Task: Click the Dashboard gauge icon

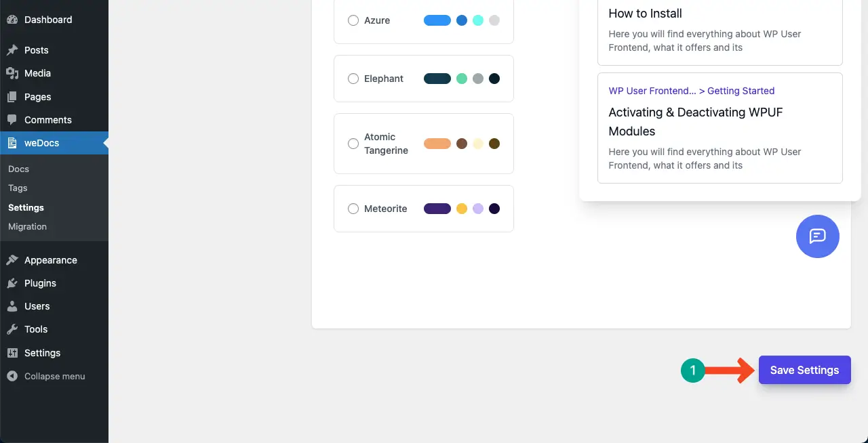Action: 12,20
